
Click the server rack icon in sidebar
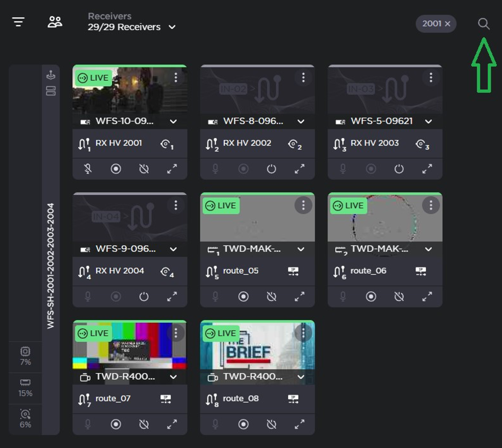point(51,91)
